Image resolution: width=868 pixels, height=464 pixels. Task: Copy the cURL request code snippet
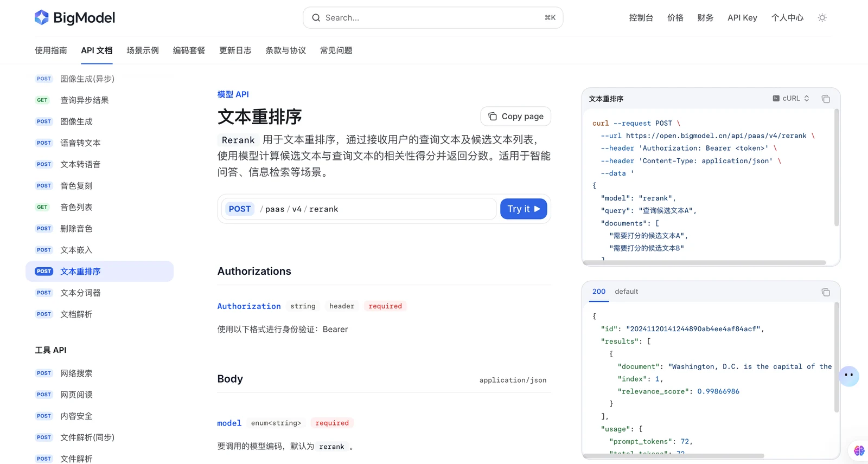pyautogui.click(x=826, y=99)
